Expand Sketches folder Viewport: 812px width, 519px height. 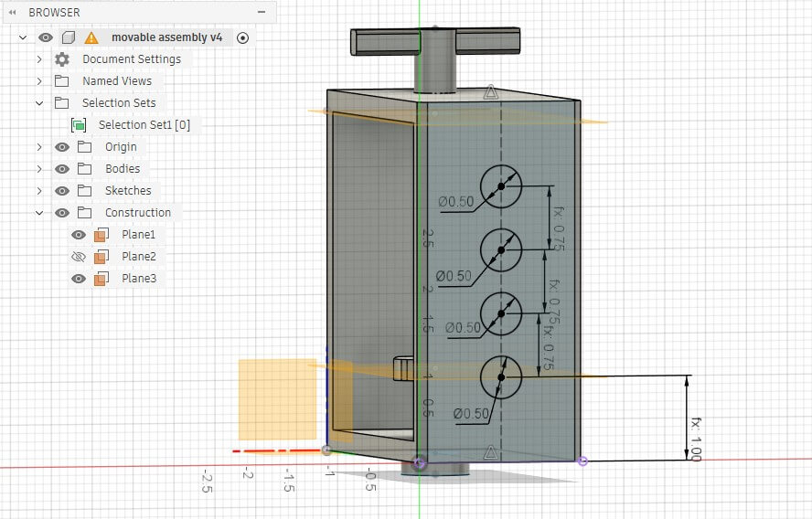39,190
